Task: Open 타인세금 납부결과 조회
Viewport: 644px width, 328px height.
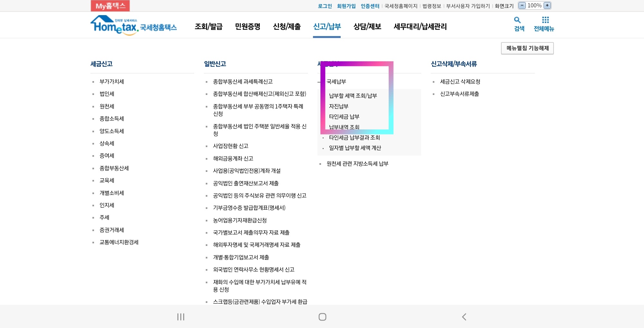Action: [354, 137]
